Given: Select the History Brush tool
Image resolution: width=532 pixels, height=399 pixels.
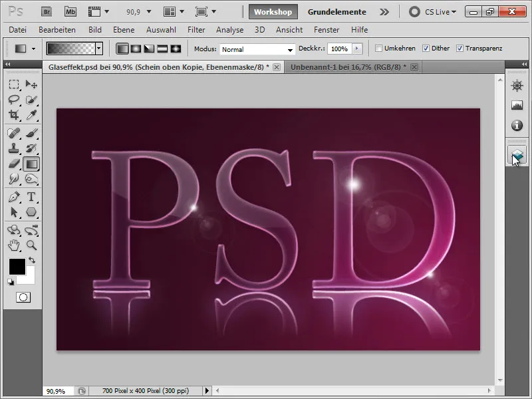Looking at the screenshot, I should (x=31, y=148).
